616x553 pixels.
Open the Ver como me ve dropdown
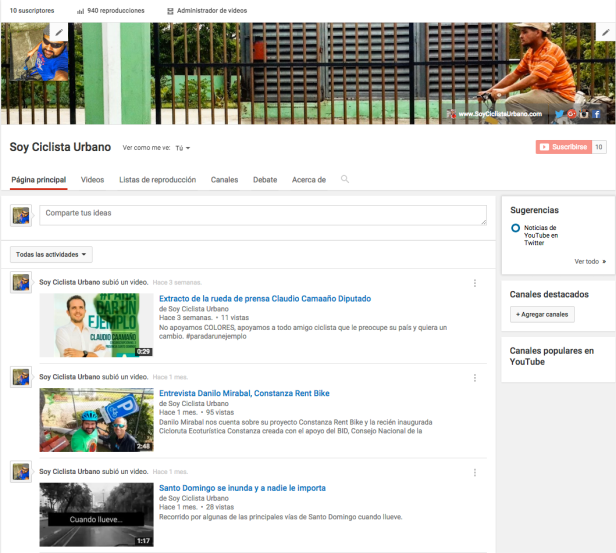(182, 148)
